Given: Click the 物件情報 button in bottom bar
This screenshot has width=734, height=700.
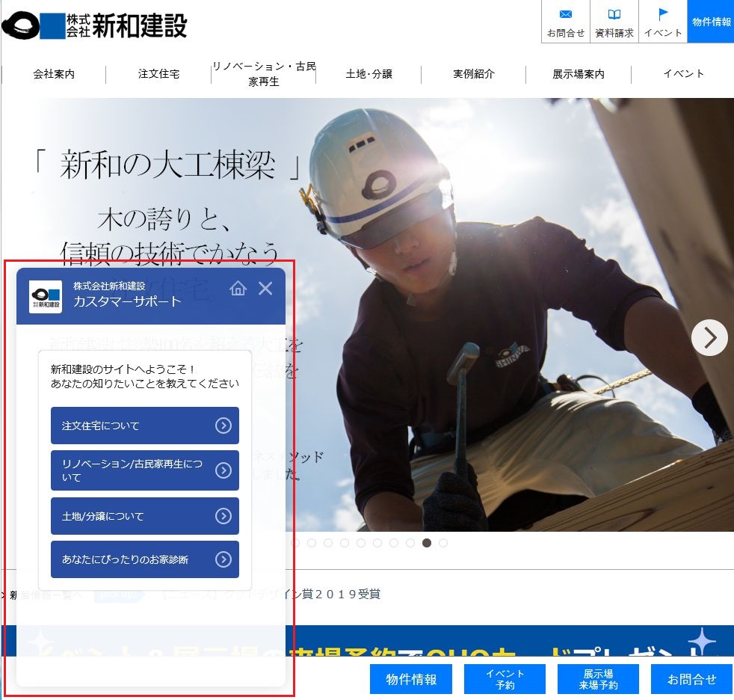Looking at the screenshot, I should (411, 679).
